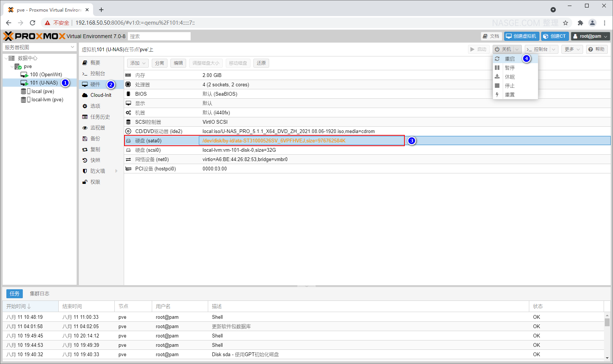Open the 控制台 console section in sidebar

(x=101, y=74)
